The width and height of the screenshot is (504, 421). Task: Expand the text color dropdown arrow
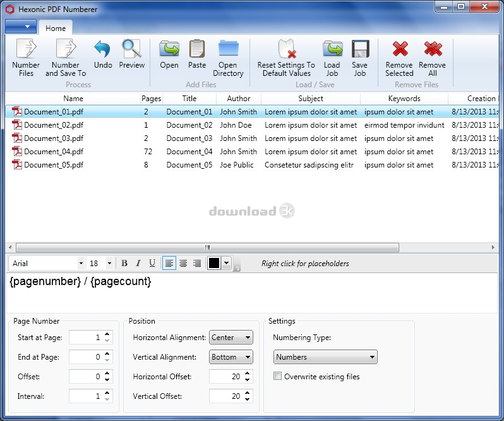pyautogui.click(x=227, y=263)
